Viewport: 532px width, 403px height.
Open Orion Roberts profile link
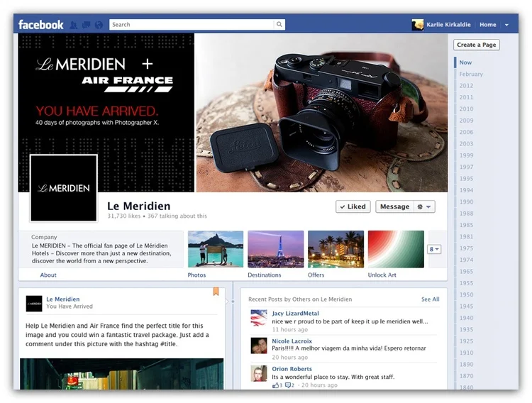point(292,369)
